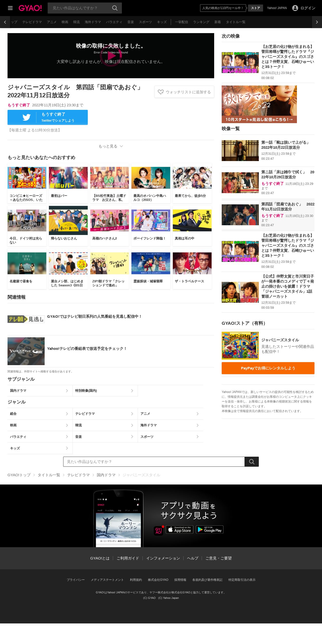This screenshot has height=644, width=322.
Task: Click the bottom search input field
Action: (x=154, y=462)
